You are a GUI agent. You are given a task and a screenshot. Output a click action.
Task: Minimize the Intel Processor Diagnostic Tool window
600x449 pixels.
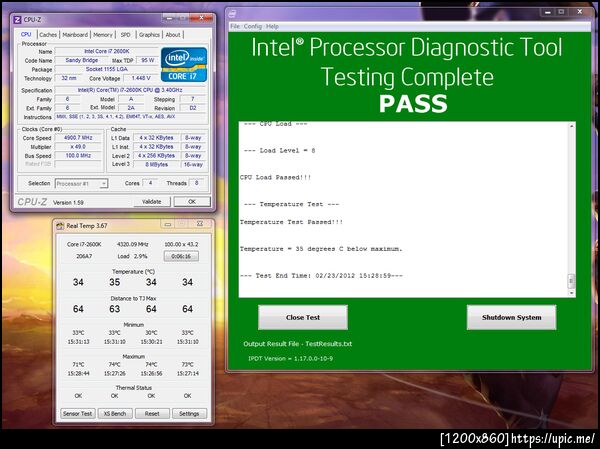pyautogui.click(x=548, y=12)
